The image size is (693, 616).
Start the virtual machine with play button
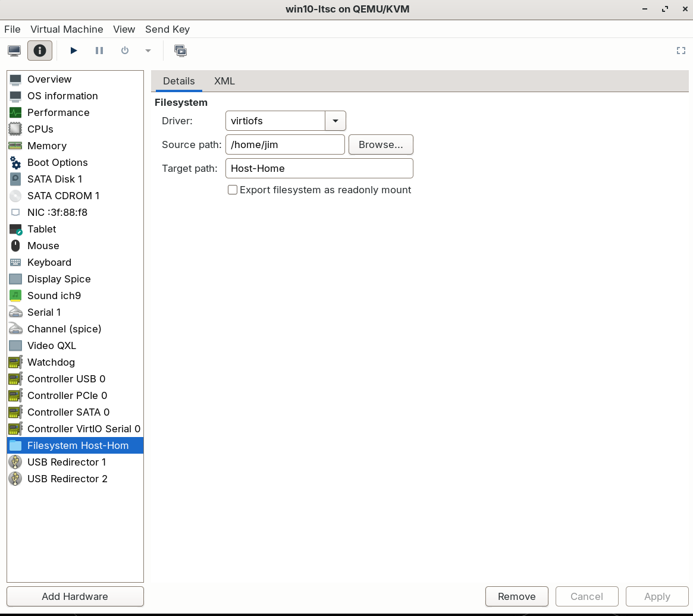tap(74, 51)
